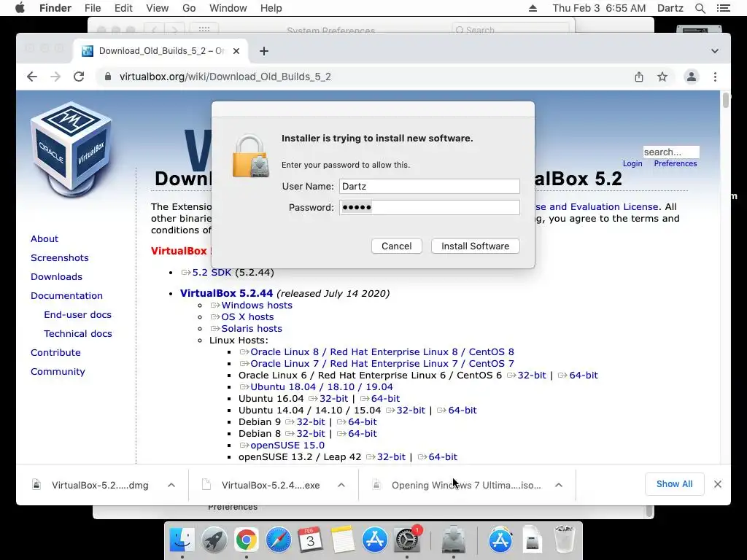Click the User Name field

pyautogui.click(x=429, y=186)
